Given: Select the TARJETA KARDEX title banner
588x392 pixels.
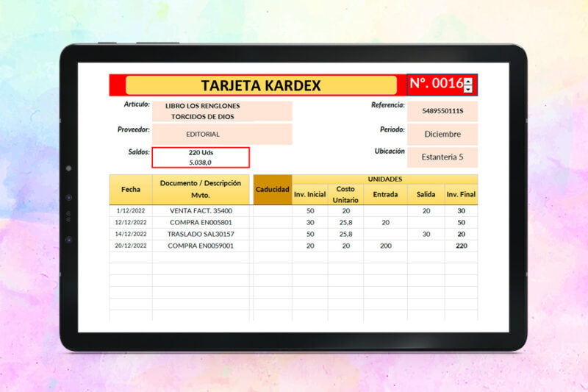Looking at the screenshot, I should pos(261,85).
